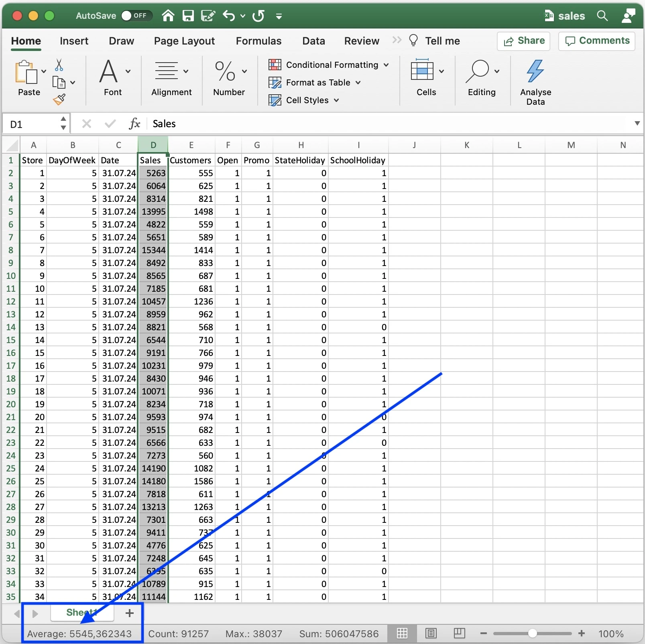Select the Format Painter brush
The width and height of the screenshot is (645, 644).
[59, 99]
